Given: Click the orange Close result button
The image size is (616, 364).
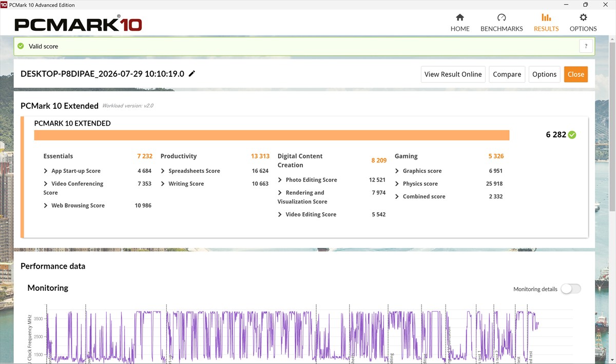Looking at the screenshot, I should (x=576, y=74).
